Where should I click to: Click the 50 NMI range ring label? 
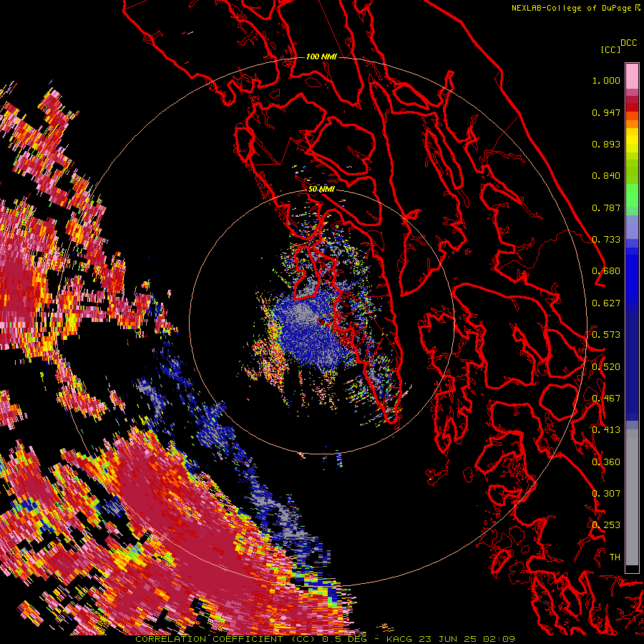tap(321, 189)
